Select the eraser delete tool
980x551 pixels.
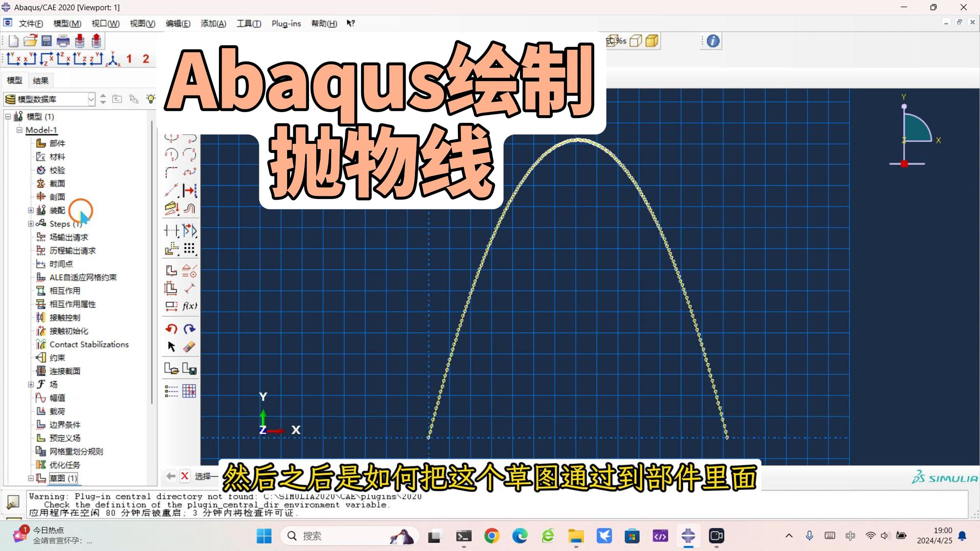(x=189, y=347)
